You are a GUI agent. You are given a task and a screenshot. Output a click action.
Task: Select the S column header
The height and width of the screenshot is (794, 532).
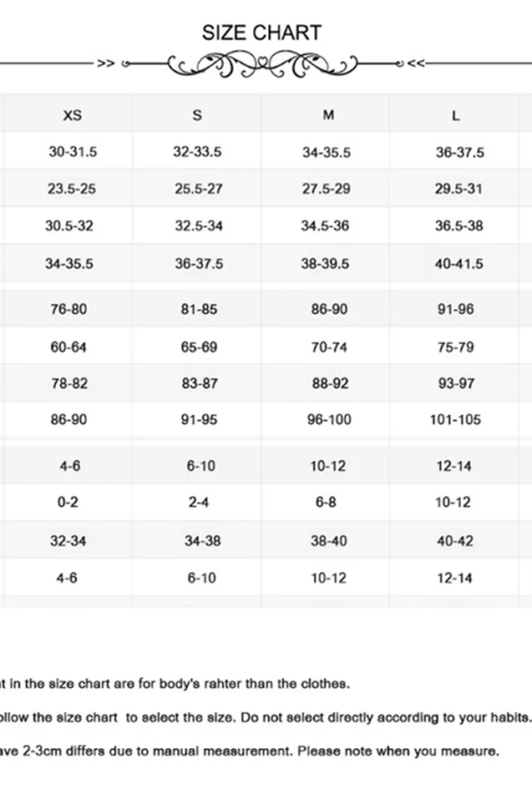(x=197, y=115)
